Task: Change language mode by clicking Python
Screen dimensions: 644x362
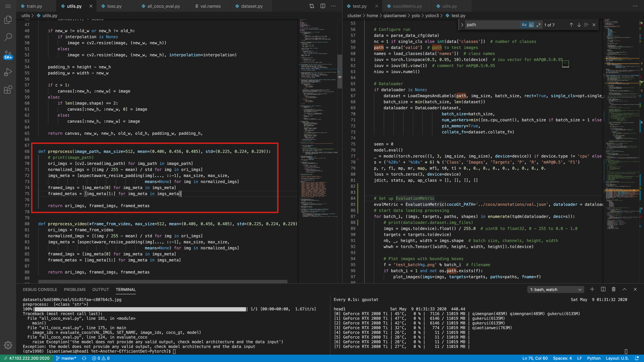Action: (594, 358)
